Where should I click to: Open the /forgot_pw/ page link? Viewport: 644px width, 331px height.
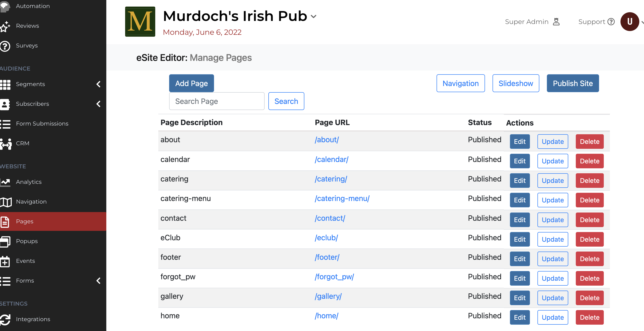point(334,276)
